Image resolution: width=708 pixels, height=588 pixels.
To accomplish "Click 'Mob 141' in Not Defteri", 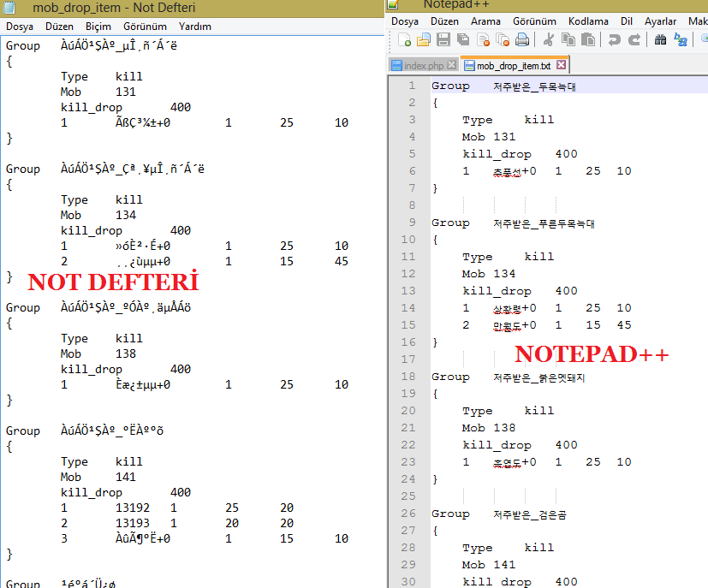I will coord(98,477).
